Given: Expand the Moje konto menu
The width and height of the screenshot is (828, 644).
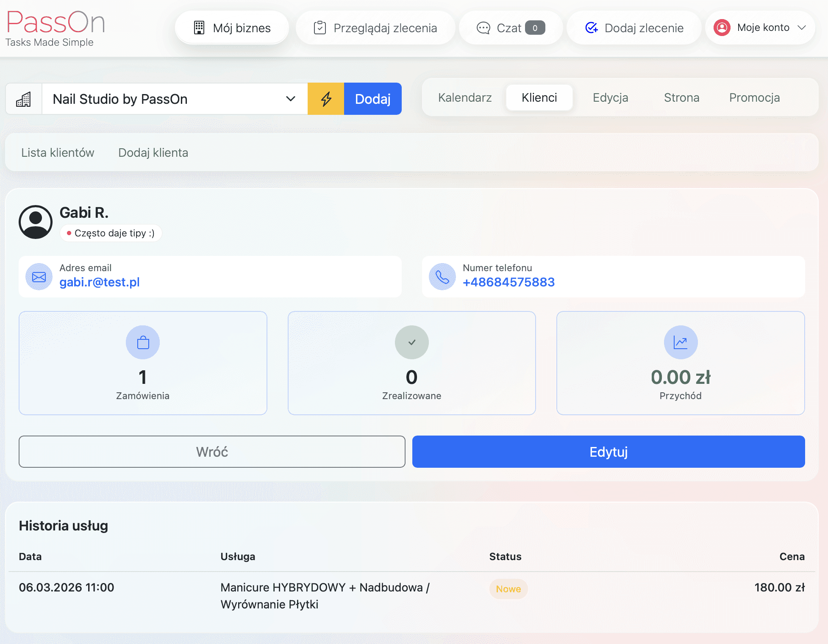Looking at the screenshot, I should pyautogui.click(x=760, y=28).
